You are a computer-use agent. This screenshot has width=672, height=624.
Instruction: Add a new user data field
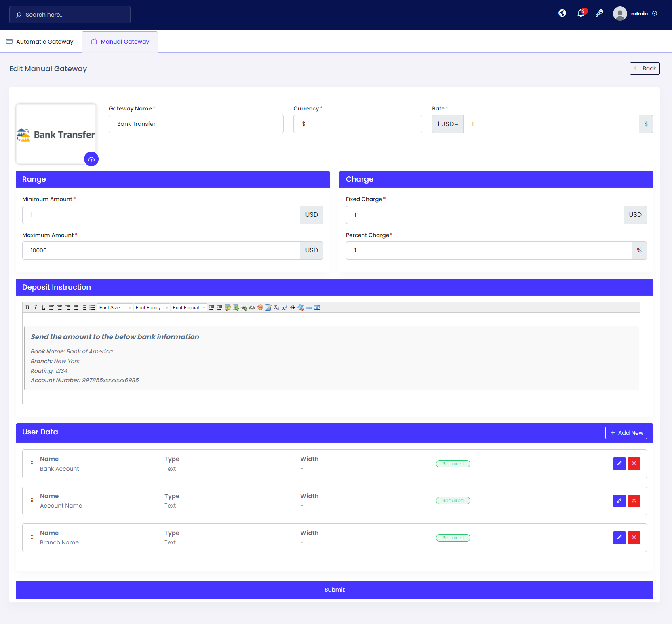point(626,433)
